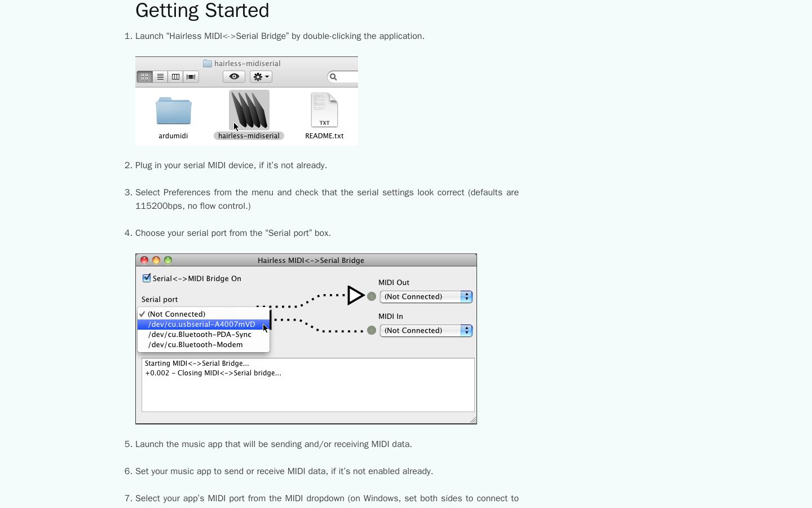Switch Finder to cover flow view
The width and height of the screenshot is (812, 508).
click(x=191, y=77)
